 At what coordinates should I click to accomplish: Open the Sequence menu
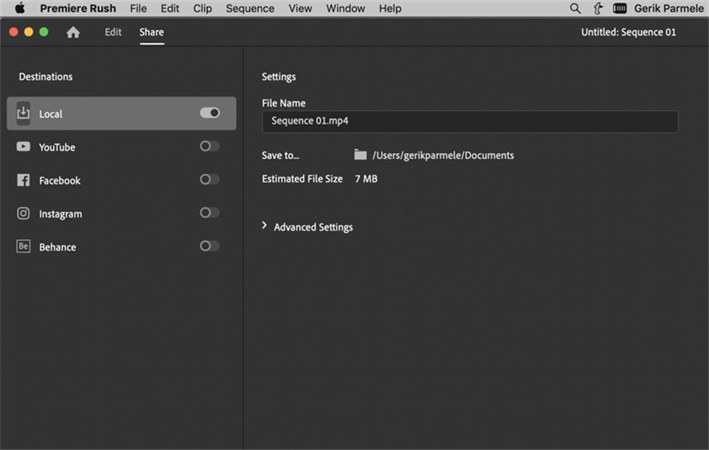click(249, 8)
